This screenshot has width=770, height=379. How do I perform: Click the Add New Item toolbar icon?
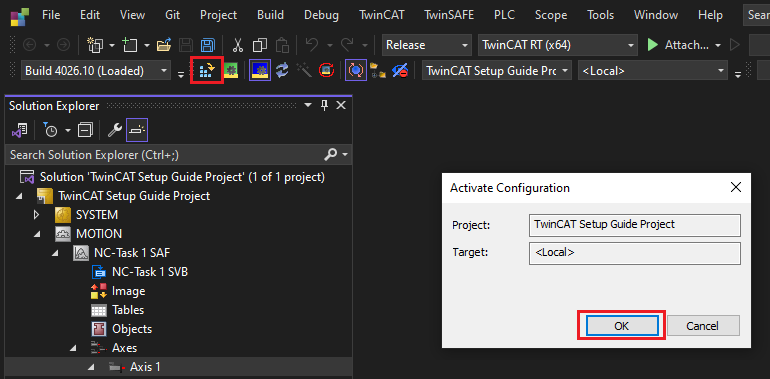[130, 45]
